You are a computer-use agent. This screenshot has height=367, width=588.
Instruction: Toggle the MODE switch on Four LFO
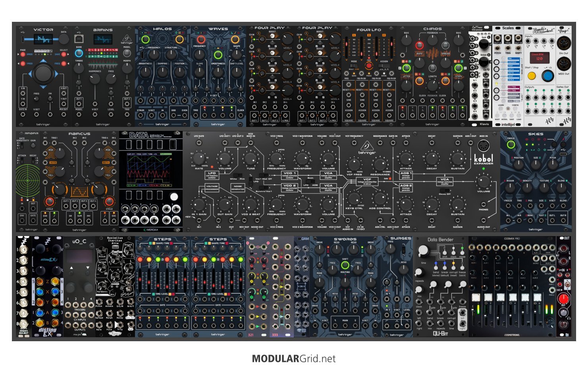(x=353, y=65)
